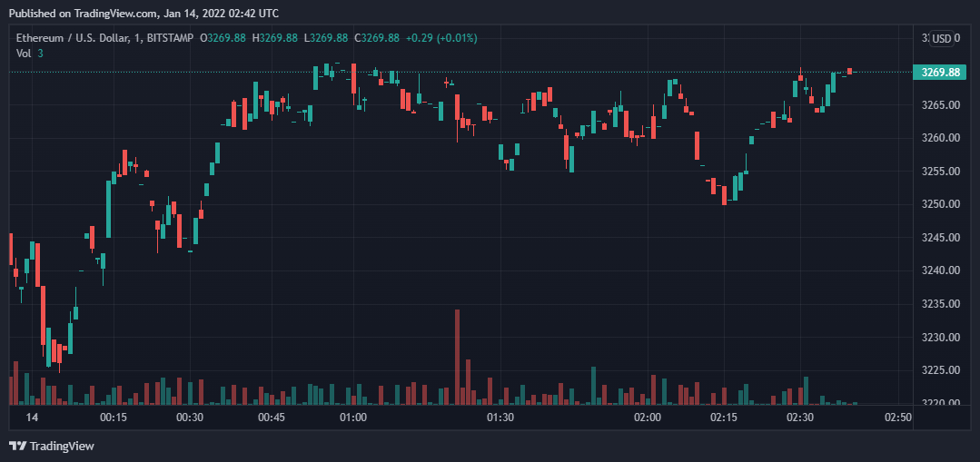
Task: Click the Published on TradingView.com header text
Action: 144,13
